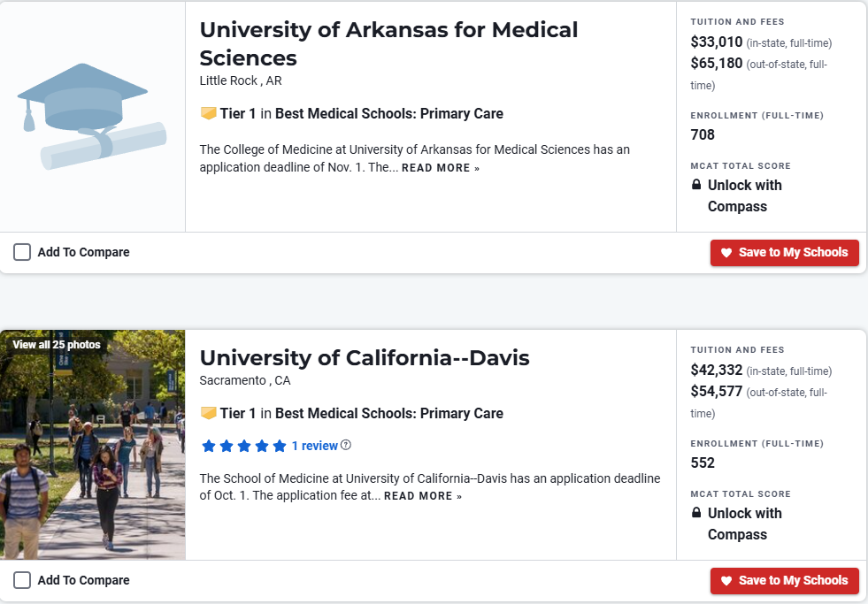
Task: Click the review info question mark icon
Action: click(346, 446)
